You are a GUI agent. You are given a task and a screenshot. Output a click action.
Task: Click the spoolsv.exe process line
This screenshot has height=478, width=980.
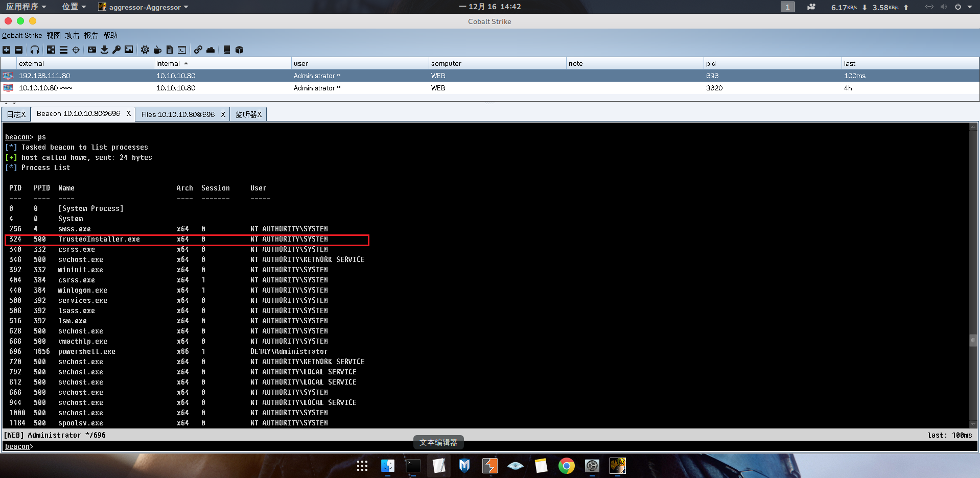click(x=169, y=423)
